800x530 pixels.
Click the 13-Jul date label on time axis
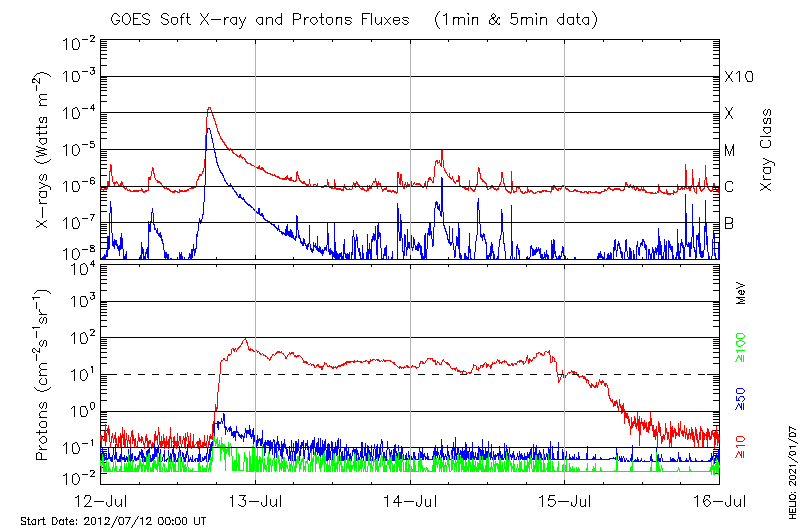(x=255, y=500)
